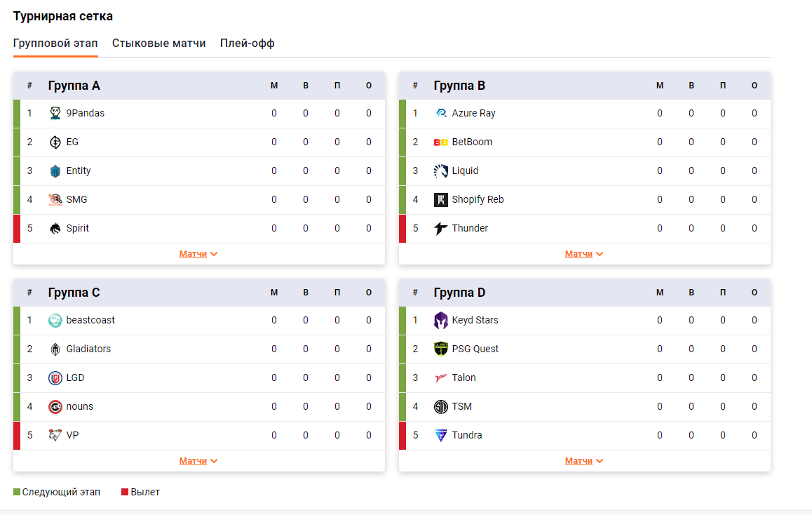This screenshot has height=515, width=812.
Task: Click the Team Liquid horse logo
Action: (x=440, y=170)
